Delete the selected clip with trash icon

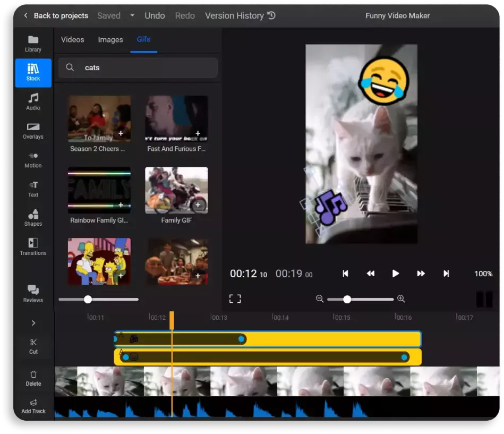tap(33, 378)
